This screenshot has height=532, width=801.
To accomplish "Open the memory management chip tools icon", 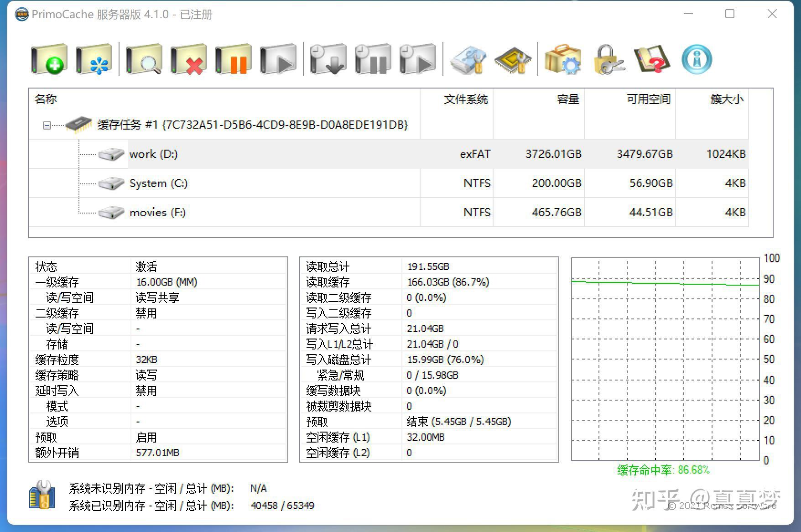I will [513, 59].
